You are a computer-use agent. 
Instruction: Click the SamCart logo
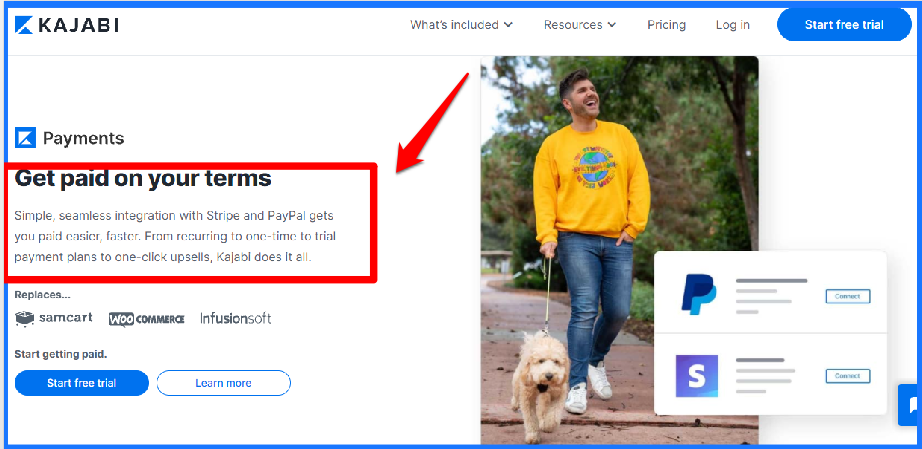coord(54,318)
